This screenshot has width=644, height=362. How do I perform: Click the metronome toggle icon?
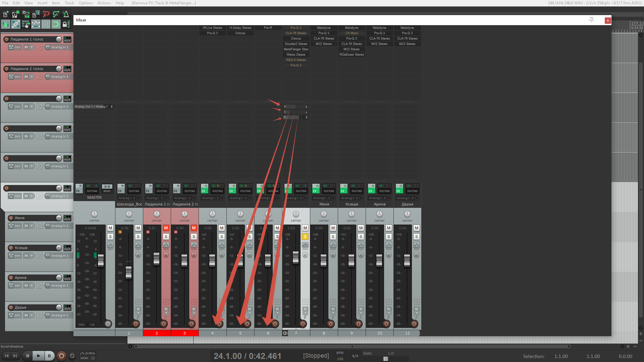[x=66, y=14]
